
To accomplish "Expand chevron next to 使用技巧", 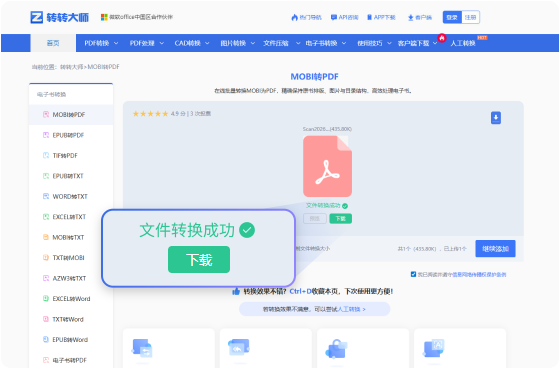I will coord(389,43).
